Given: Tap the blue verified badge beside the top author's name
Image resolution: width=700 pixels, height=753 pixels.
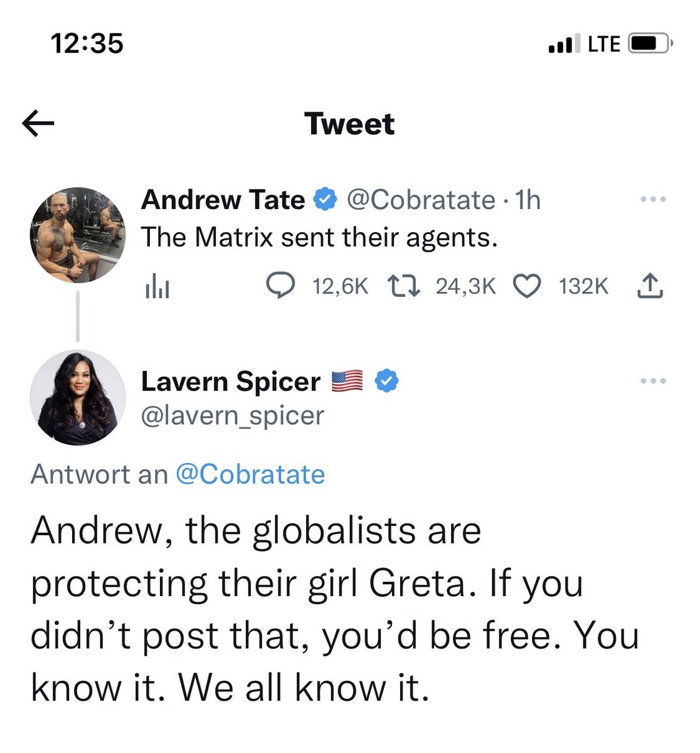Looking at the screenshot, I should click(325, 200).
